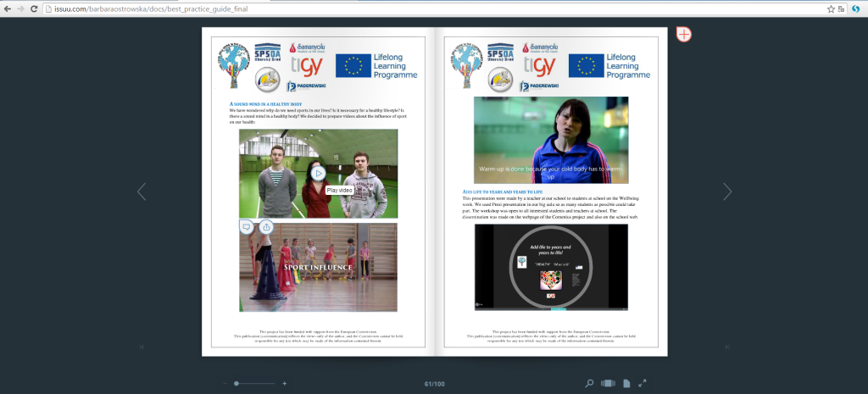Viewport: 868px width, 394px height.
Task: Click the tigy logo on the right page
Action: coord(538,66)
